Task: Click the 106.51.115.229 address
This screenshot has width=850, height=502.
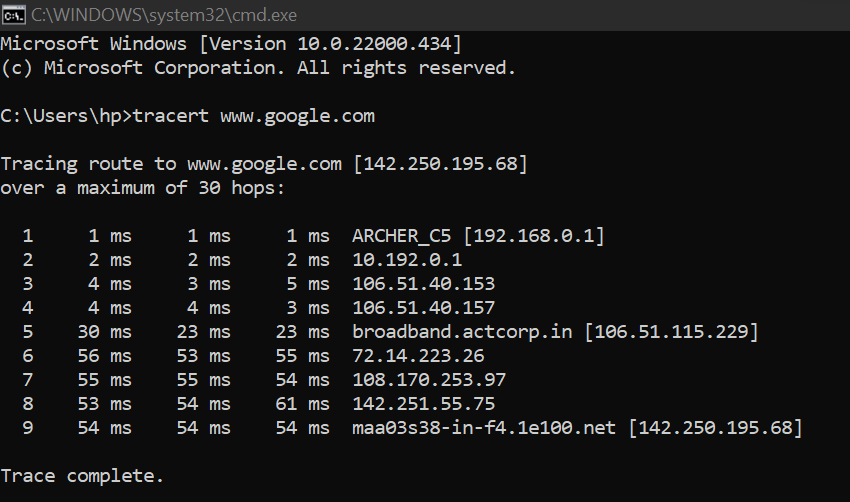Action: (x=671, y=332)
